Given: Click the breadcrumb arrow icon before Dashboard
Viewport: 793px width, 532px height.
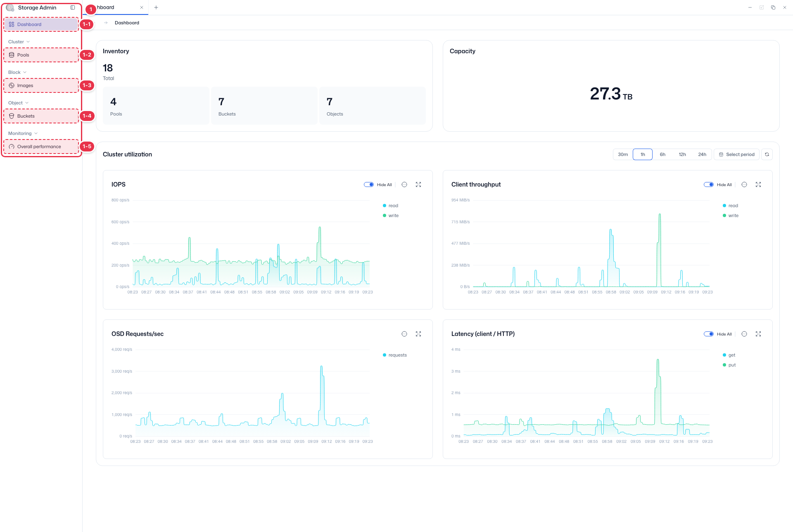Looking at the screenshot, I should coord(106,23).
